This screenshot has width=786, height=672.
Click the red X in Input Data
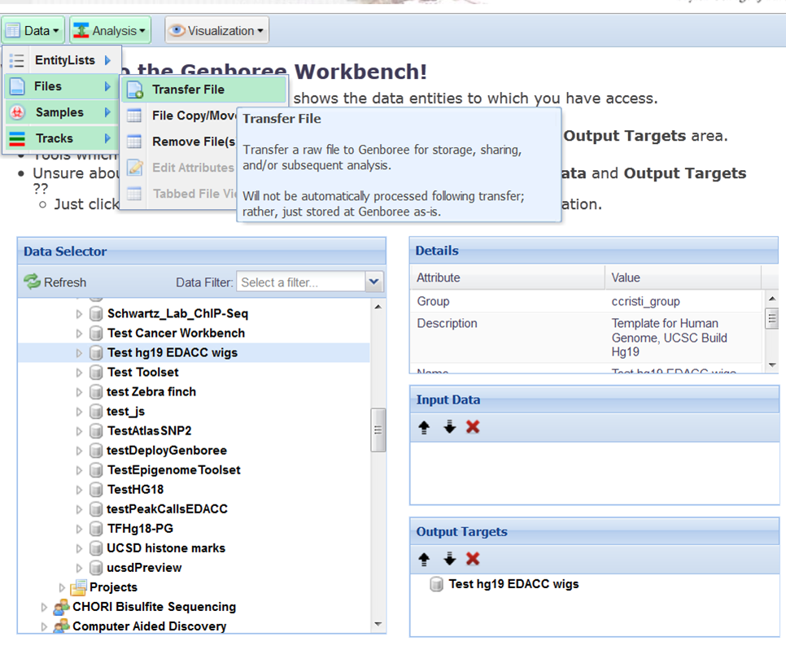click(473, 427)
